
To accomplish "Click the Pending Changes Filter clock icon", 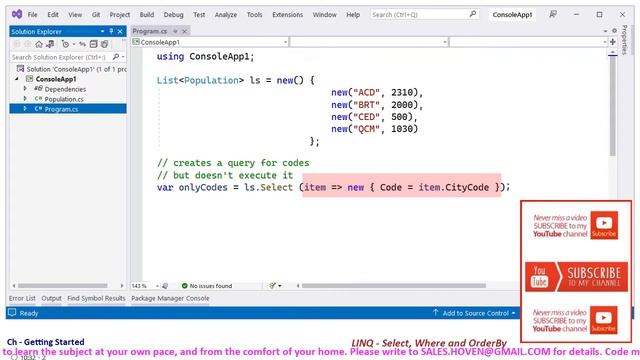I will (65, 44).
